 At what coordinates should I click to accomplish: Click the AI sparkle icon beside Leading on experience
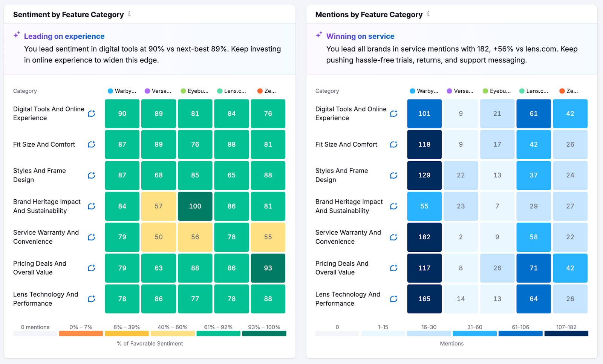click(x=16, y=34)
